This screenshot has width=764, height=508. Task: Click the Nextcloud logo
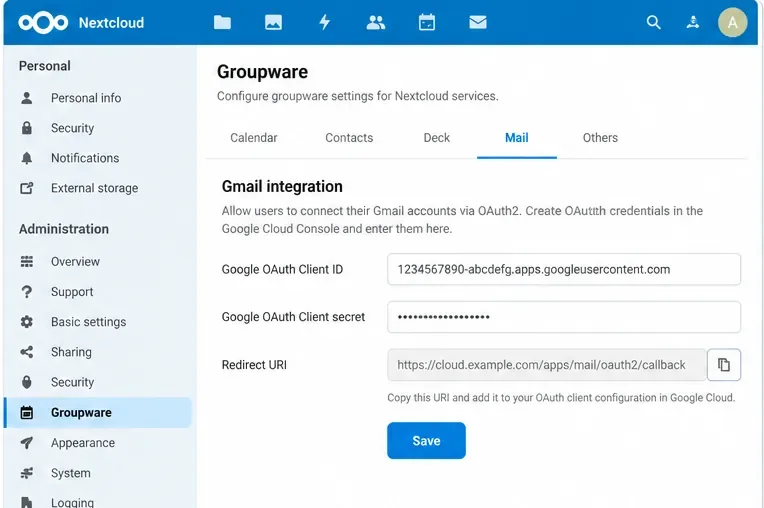[43, 22]
